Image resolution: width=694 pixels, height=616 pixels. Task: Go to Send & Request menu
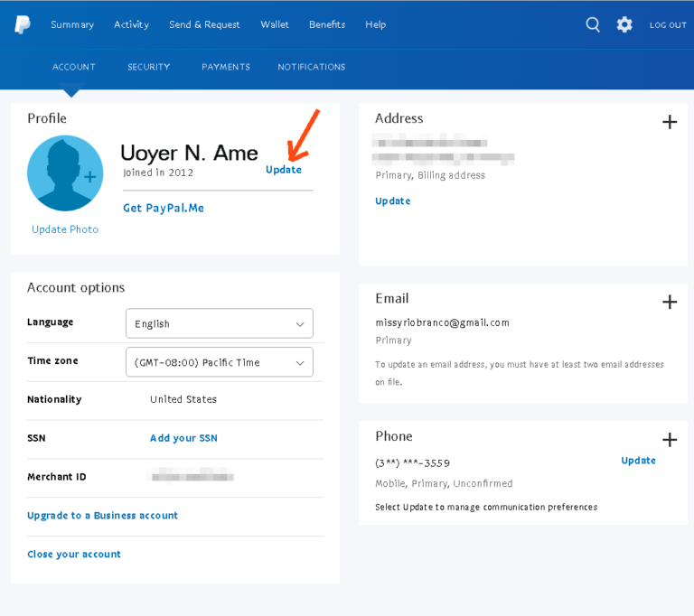point(204,24)
